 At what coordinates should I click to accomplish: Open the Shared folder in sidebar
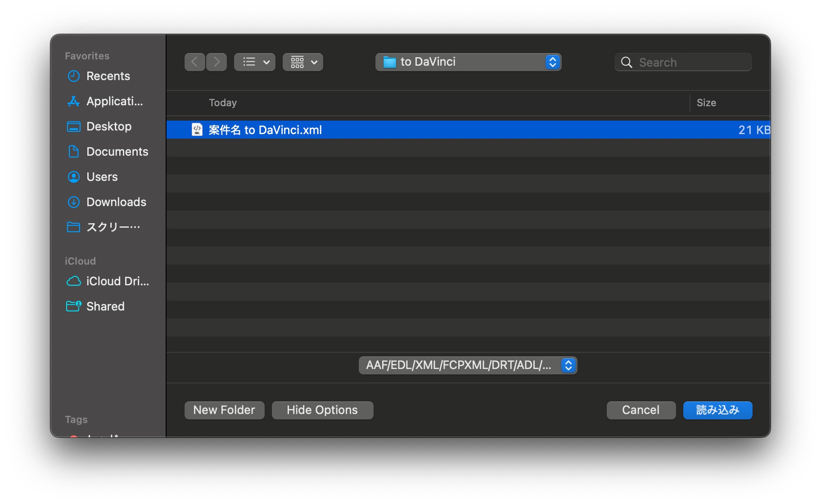105,306
